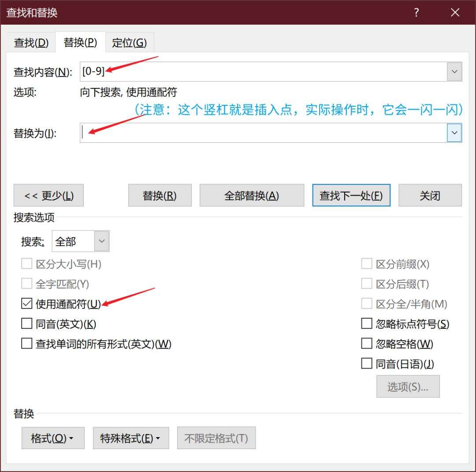Expand the 替换为 history dropdown
Screen dimensions: 476x472
click(454, 133)
